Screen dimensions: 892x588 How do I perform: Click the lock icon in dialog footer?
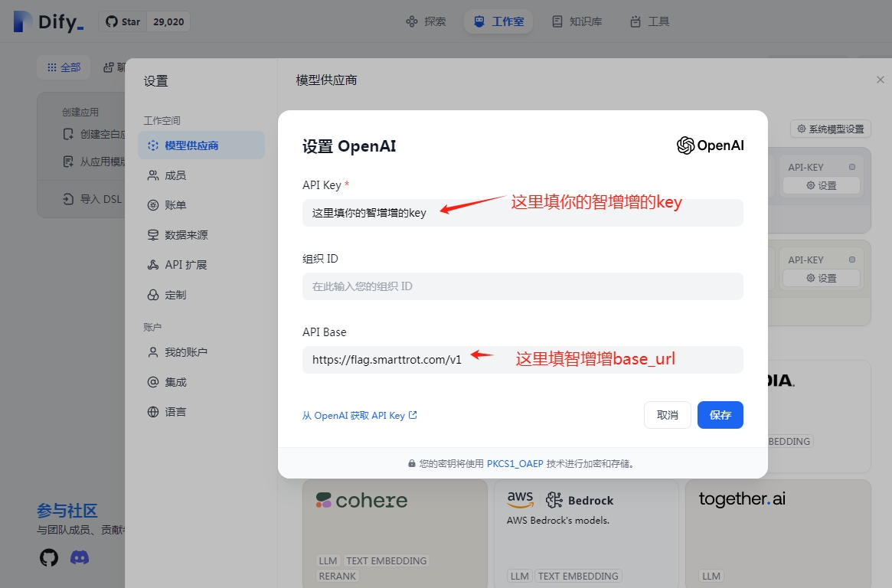pyautogui.click(x=412, y=464)
